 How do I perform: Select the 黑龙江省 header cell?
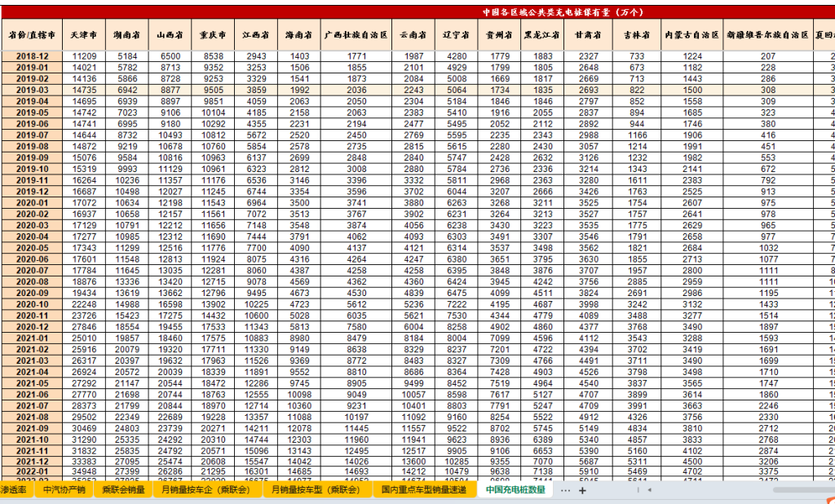542,36
